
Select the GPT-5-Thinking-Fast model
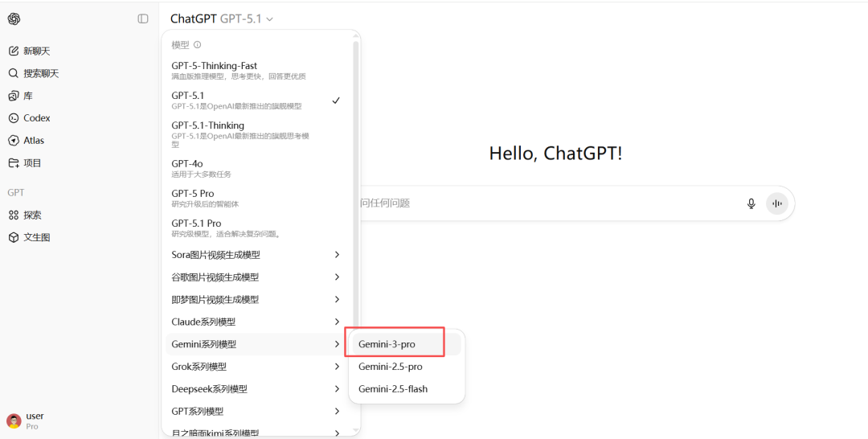pos(257,70)
